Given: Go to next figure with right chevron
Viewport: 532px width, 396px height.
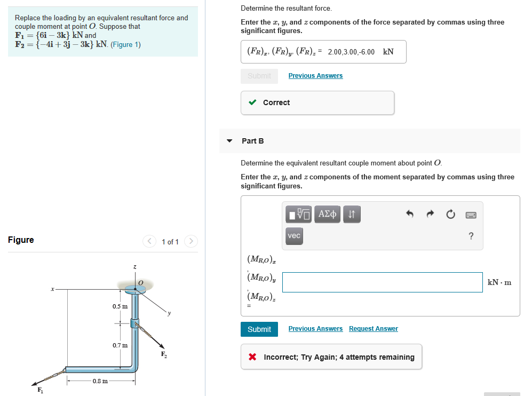Looking at the screenshot, I should tap(191, 241).
